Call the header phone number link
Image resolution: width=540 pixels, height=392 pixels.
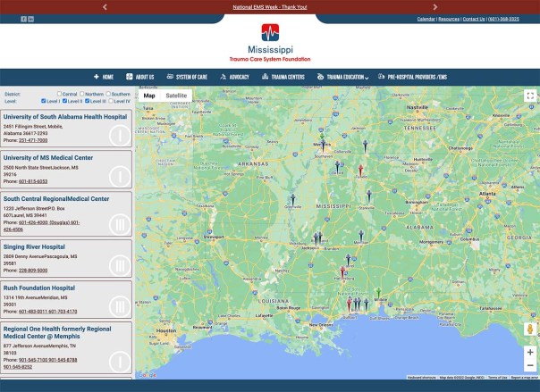[503, 19]
